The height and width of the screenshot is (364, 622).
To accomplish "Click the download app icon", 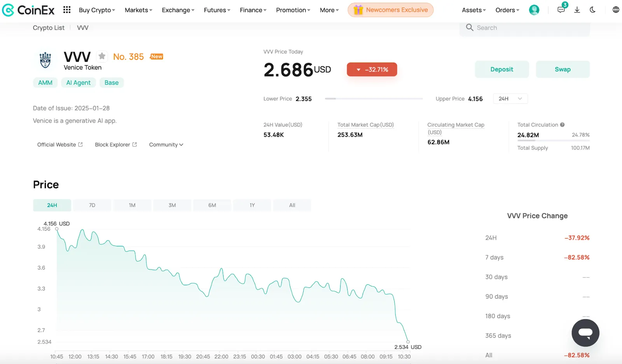I will 577,10.
